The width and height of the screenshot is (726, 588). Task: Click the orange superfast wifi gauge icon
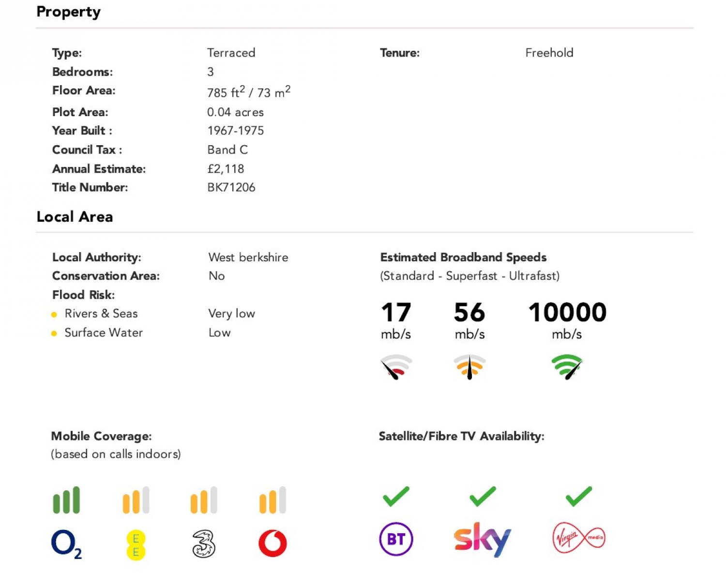coord(469,367)
